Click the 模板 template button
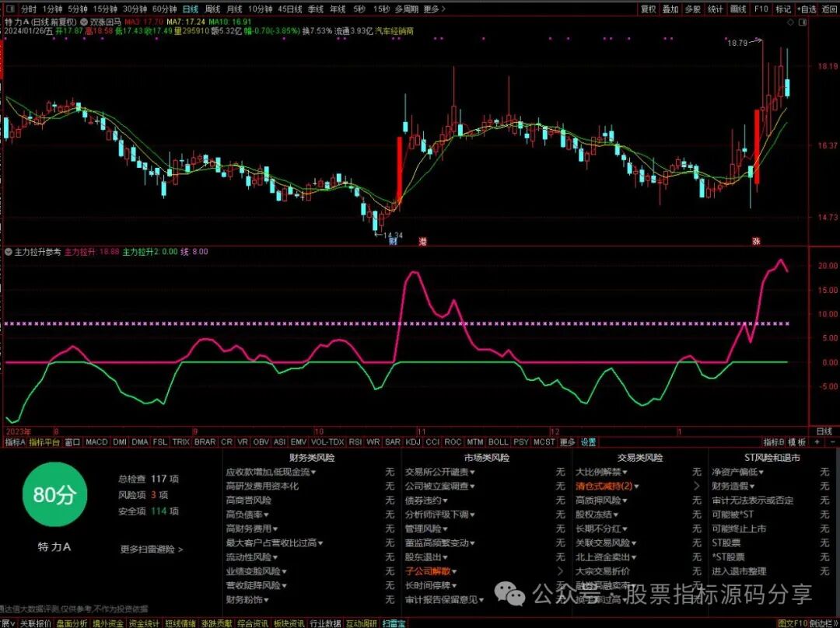840x628 pixels. 797,442
